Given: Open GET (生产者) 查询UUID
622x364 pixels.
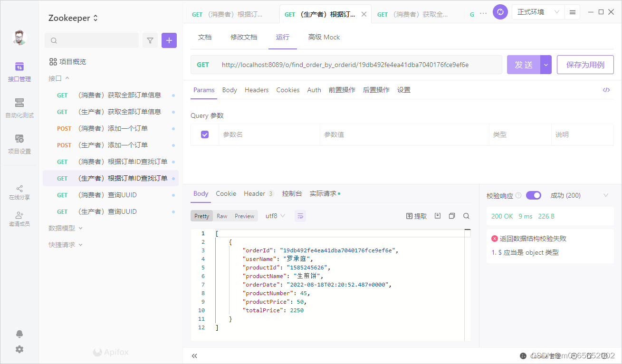Looking at the screenshot, I should [x=111, y=211].
